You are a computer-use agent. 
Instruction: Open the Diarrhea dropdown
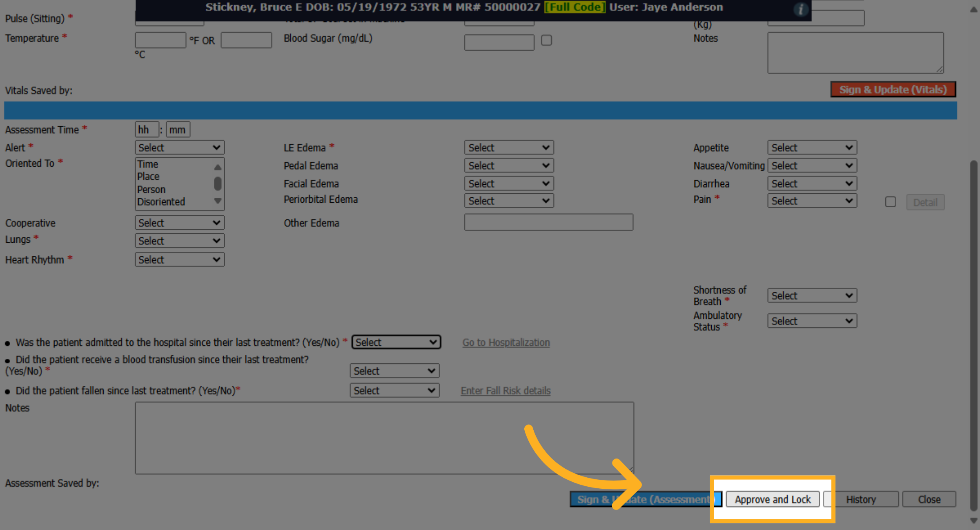[812, 183]
